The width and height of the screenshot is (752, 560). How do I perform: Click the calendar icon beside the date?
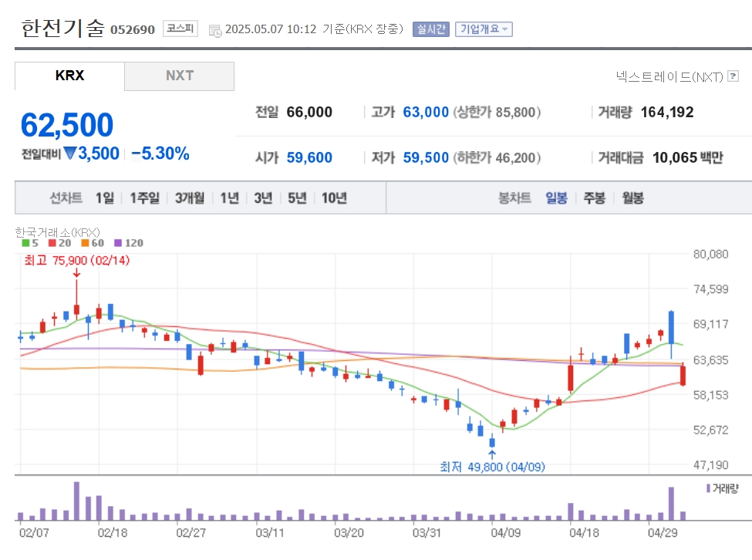click(215, 31)
